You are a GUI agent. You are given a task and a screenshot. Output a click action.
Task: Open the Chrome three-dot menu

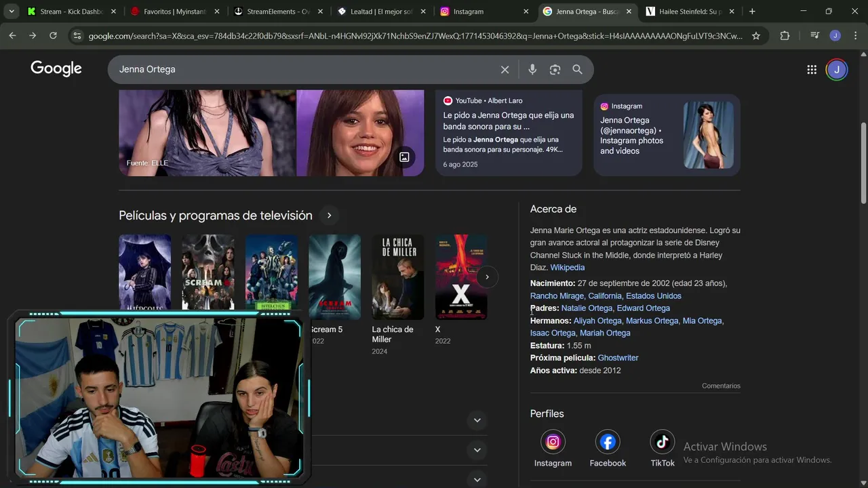(x=855, y=36)
